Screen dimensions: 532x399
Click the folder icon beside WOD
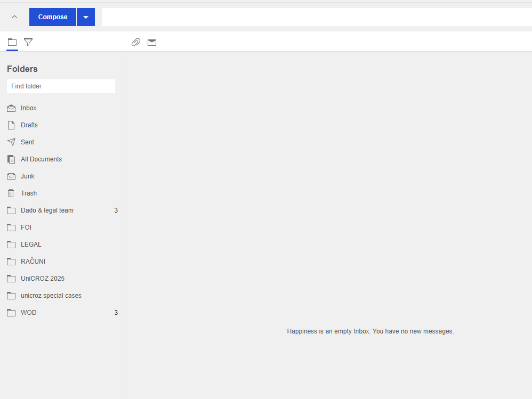click(x=11, y=313)
